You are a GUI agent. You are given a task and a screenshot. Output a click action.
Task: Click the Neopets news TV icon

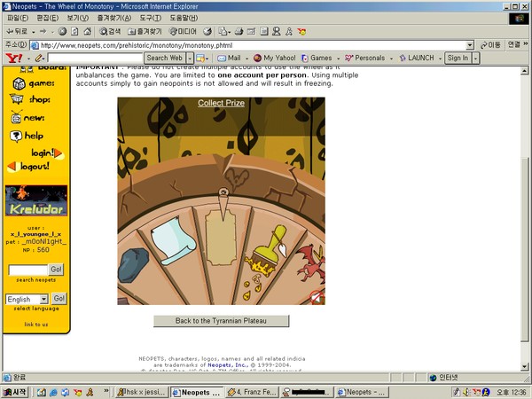pos(16,117)
